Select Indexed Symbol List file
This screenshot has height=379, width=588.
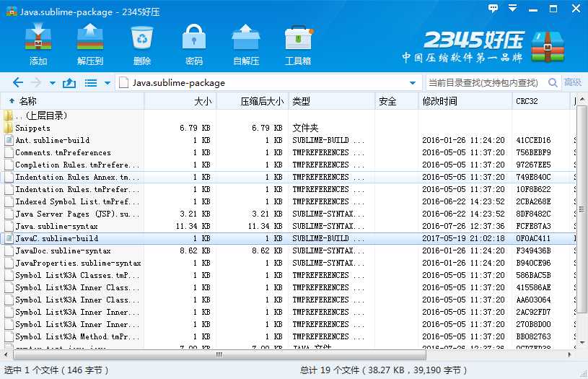coord(288,201)
